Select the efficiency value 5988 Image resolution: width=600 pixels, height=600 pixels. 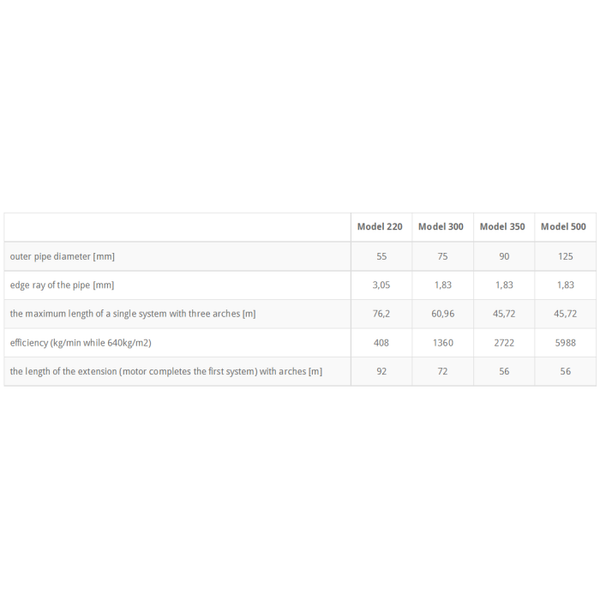(x=566, y=342)
